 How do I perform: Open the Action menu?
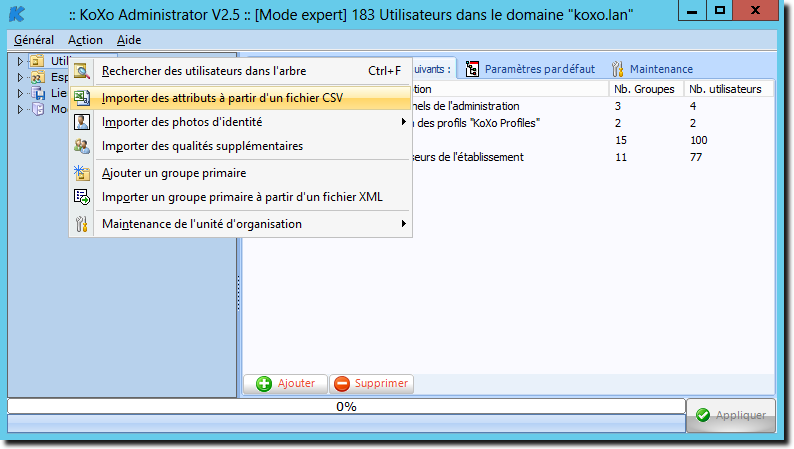pyautogui.click(x=85, y=40)
